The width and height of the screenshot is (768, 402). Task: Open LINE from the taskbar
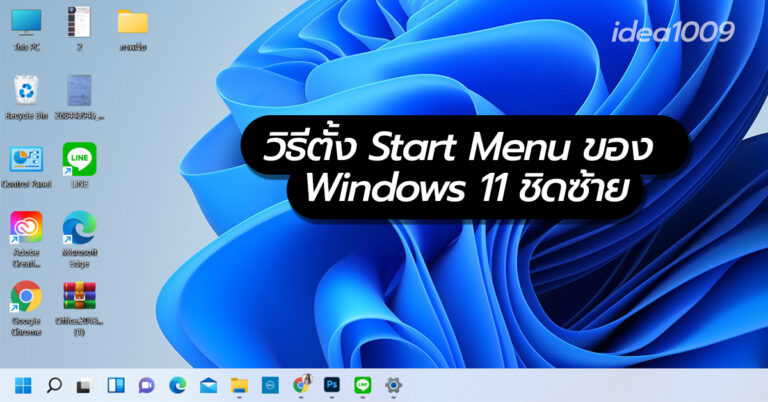click(x=363, y=384)
